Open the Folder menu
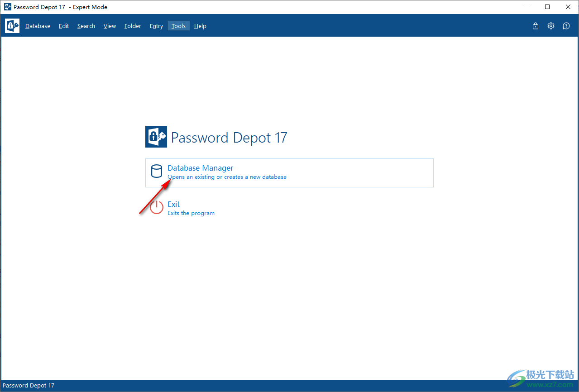Screen dimensions: 579x392 pos(133,26)
